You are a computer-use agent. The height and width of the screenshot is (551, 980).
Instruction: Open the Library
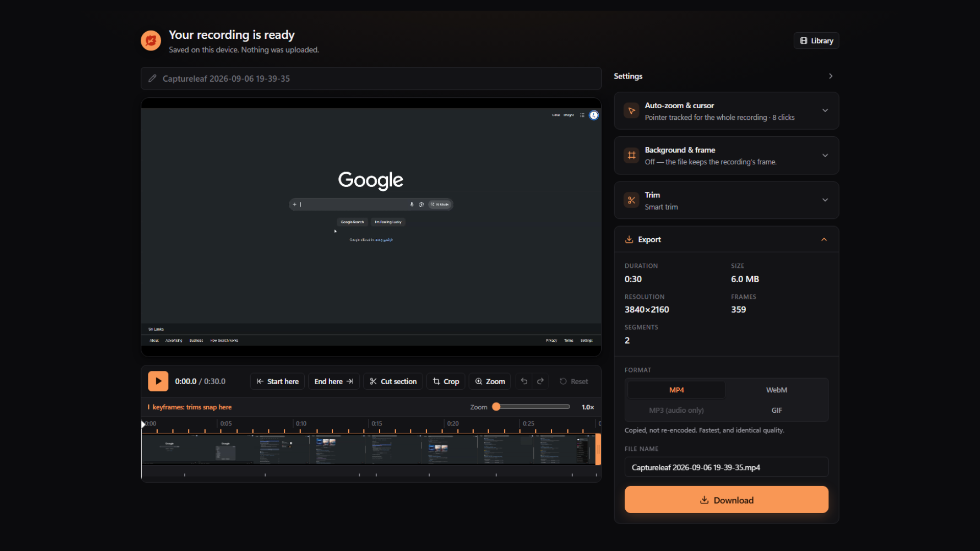pyautogui.click(x=816, y=41)
